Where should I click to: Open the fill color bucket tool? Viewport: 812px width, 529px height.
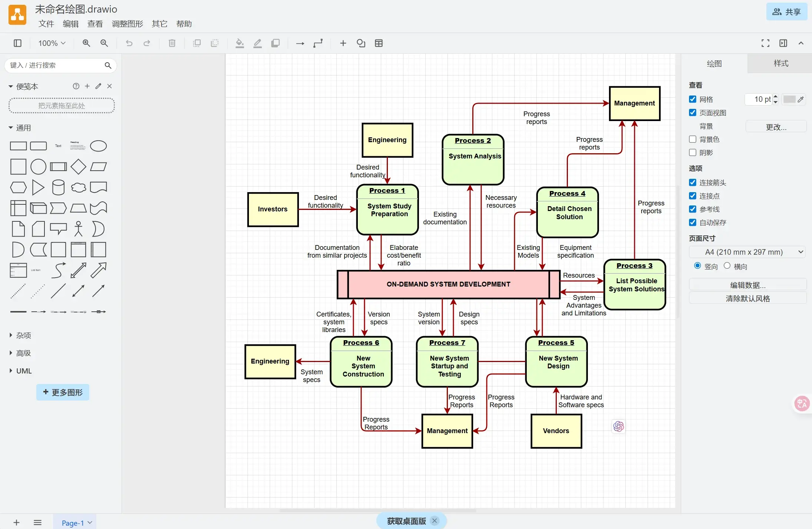(240, 43)
